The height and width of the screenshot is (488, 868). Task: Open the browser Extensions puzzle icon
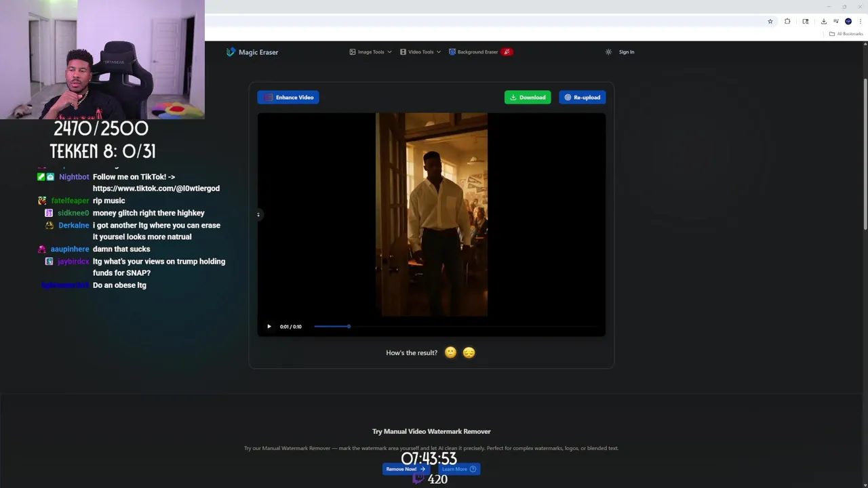[787, 22]
